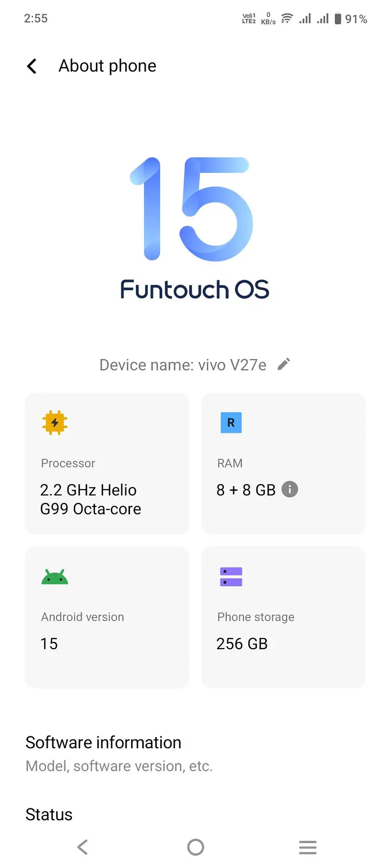The image size is (391, 868).
Task: Tap the Wi-Fi status icon
Action: pos(287,19)
